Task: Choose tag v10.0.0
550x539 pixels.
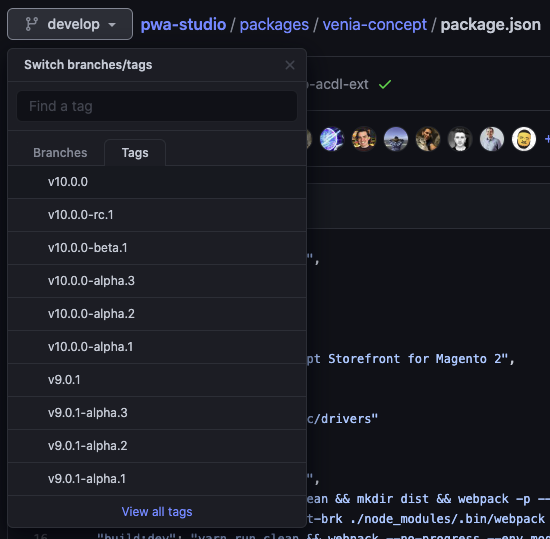Action: (157, 182)
